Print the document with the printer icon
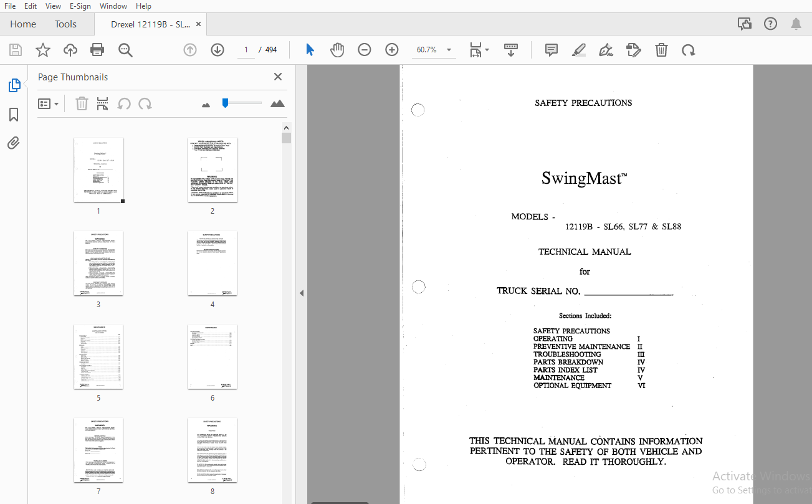This screenshot has width=812, height=504. [97, 50]
